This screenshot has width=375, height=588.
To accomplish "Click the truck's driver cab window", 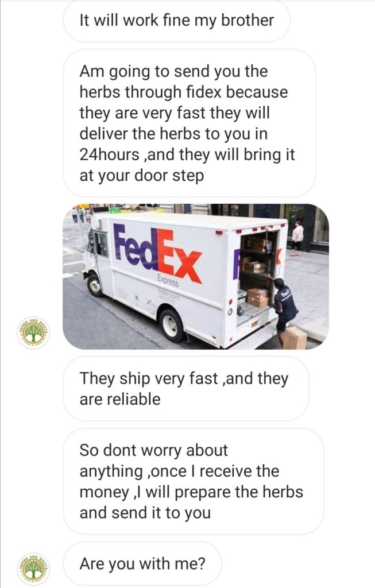I will pyautogui.click(x=100, y=243).
